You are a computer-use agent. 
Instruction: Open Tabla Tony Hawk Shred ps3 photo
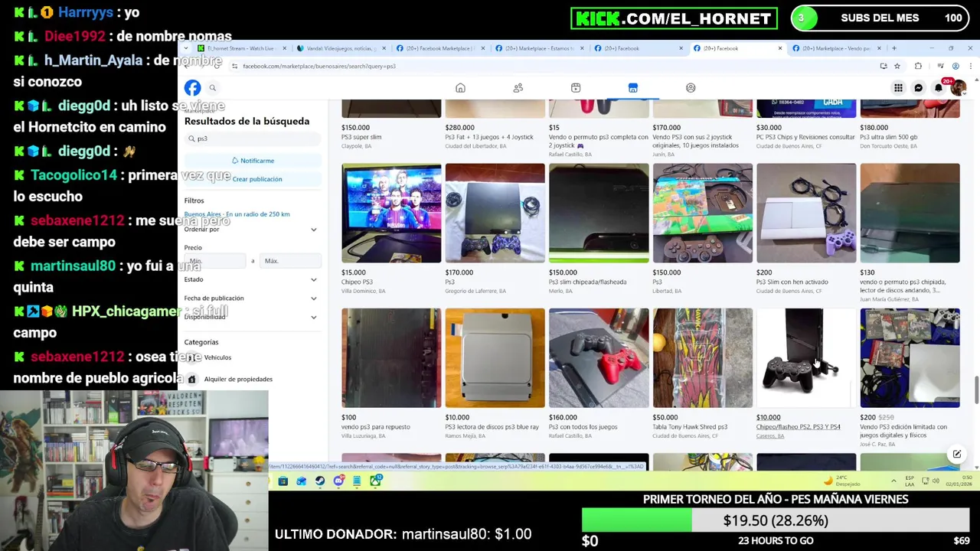tap(702, 358)
